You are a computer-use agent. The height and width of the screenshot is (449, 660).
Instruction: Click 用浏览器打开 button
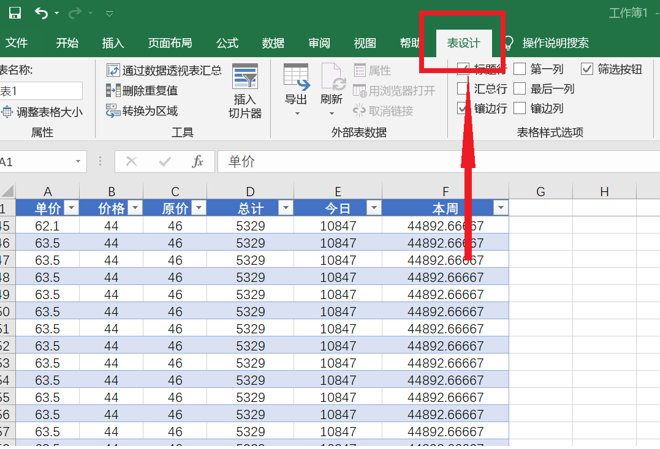click(x=394, y=90)
